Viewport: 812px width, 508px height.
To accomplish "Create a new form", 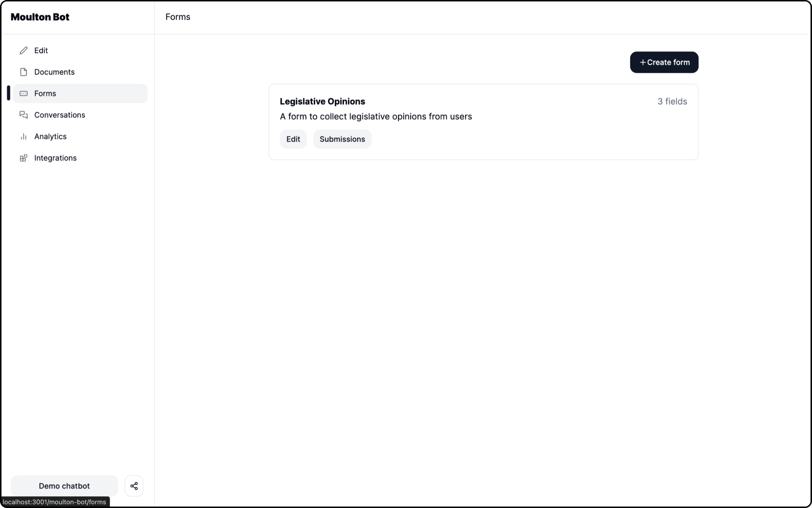I will point(663,62).
